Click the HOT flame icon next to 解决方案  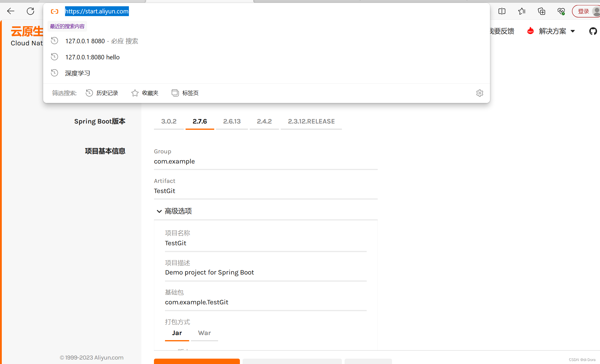click(x=530, y=31)
